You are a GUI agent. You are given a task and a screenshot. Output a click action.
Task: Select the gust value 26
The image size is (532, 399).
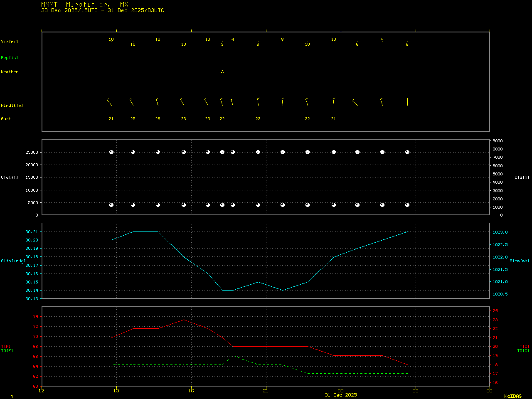point(158,119)
